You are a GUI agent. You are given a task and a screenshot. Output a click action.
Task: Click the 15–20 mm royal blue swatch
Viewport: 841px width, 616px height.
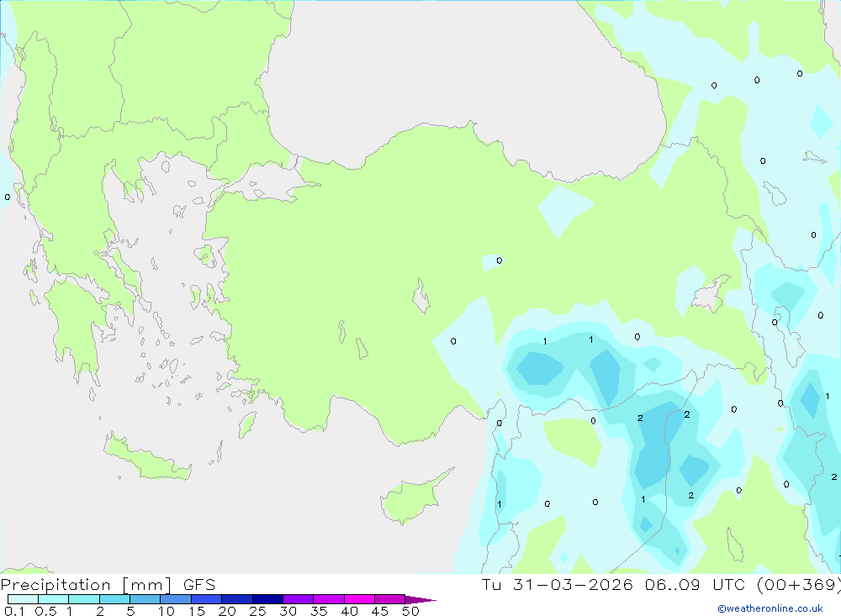(x=207, y=599)
